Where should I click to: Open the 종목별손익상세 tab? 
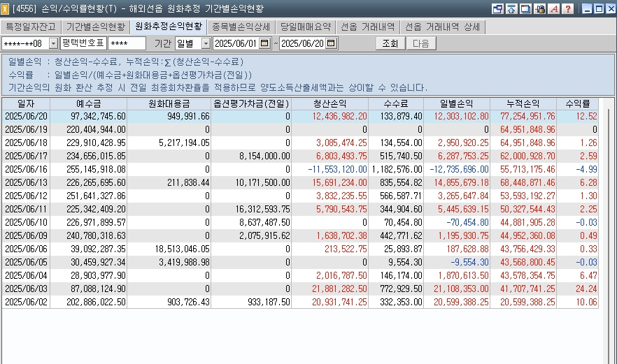coord(241,27)
